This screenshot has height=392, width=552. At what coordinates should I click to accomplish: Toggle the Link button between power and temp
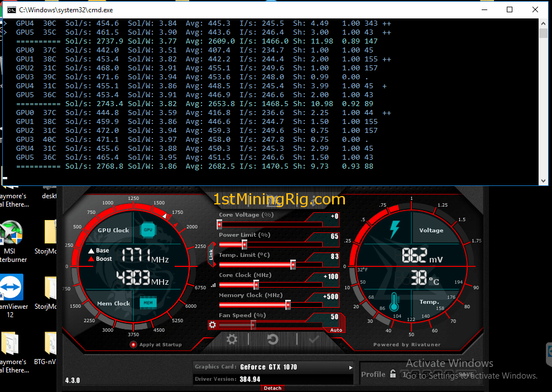click(x=211, y=254)
